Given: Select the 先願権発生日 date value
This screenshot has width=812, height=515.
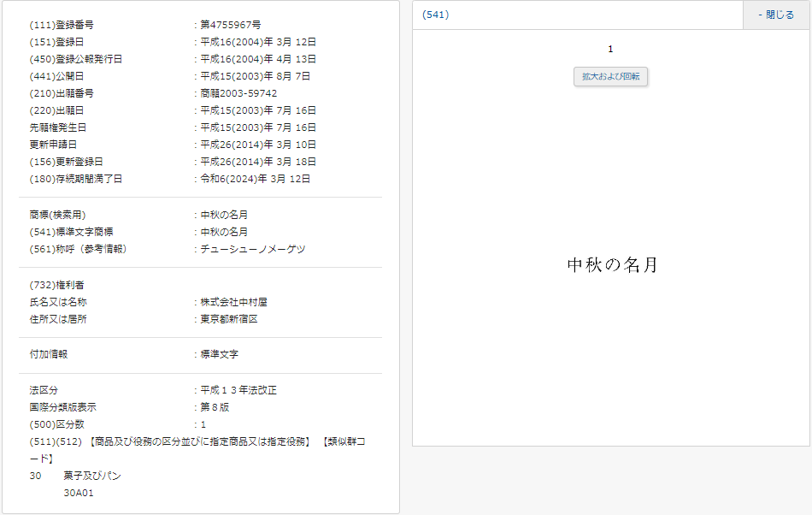Looking at the screenshot, I should click(x=258, y=127).
